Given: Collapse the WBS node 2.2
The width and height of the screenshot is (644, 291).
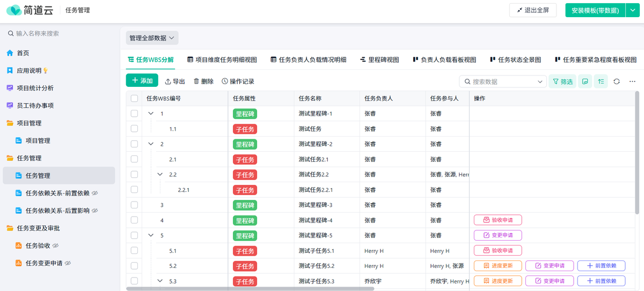Looking at the screenshot, I should click(160, 175).
